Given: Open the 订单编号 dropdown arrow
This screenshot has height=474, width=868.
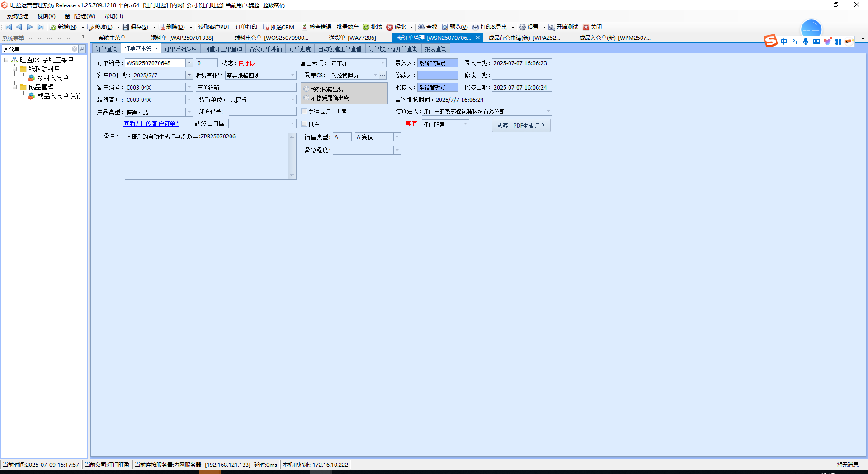Looking at the screenshot, I should click(189, 63).
